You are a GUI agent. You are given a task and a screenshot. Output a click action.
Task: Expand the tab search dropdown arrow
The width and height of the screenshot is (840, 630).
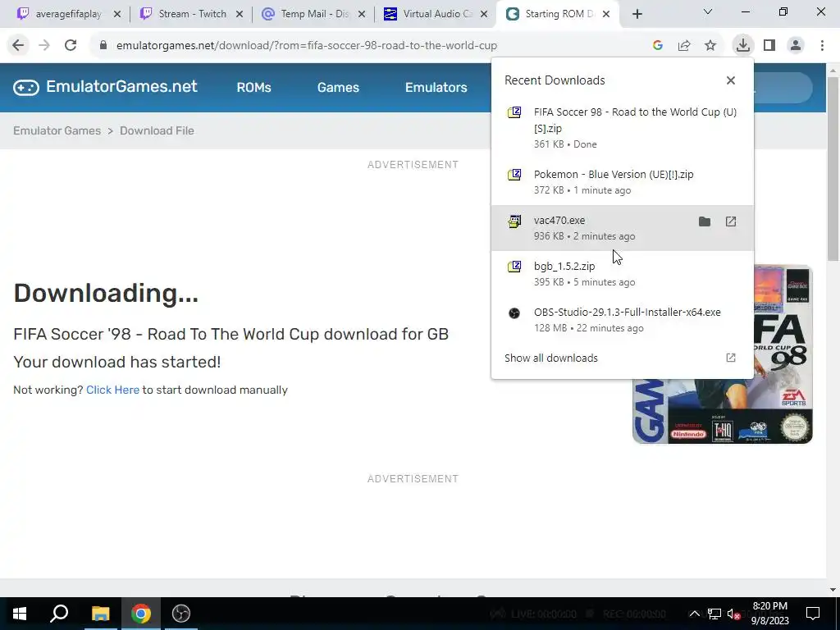pyautogui.click(x=708, y=11)
